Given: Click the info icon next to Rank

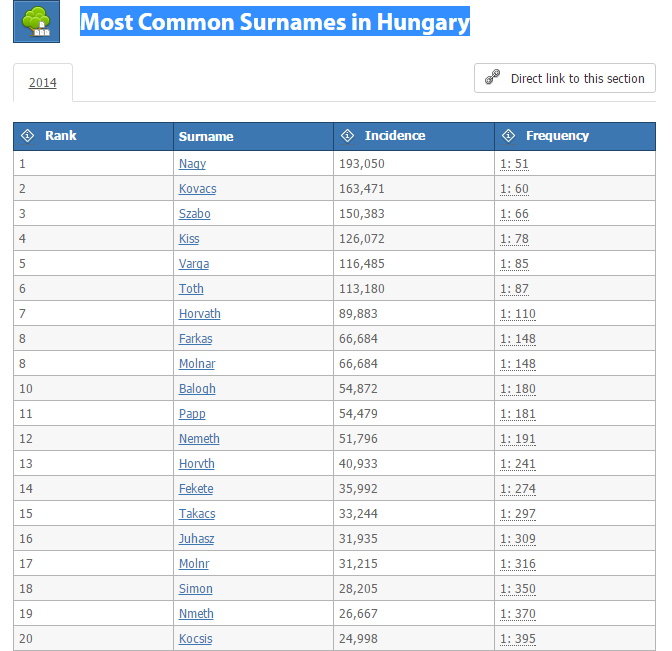Looking at the screenshot, I should 27,135.
